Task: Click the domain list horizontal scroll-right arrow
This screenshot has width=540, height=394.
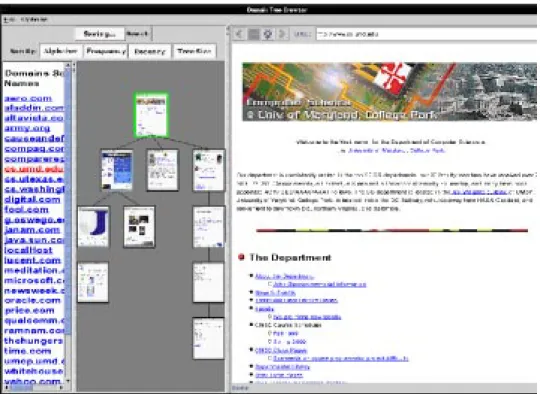Action: tap(62, 388)
